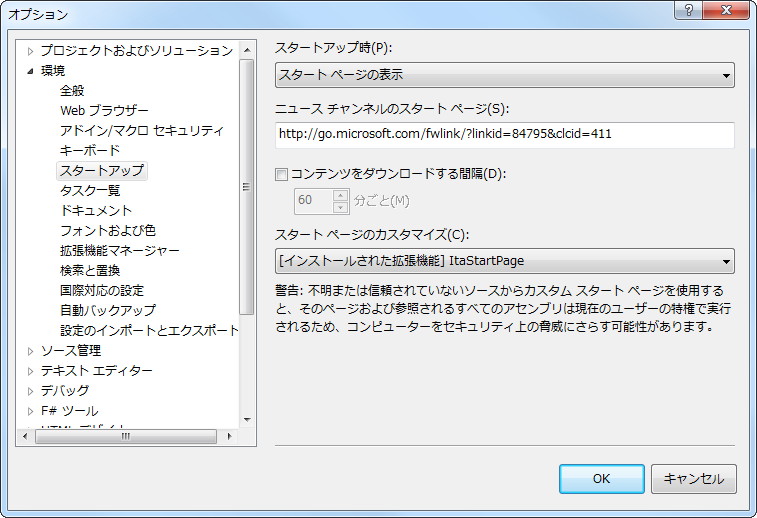Expand the F# ツール node
This screenshot has height=518, width=757.
click(30, 411)
